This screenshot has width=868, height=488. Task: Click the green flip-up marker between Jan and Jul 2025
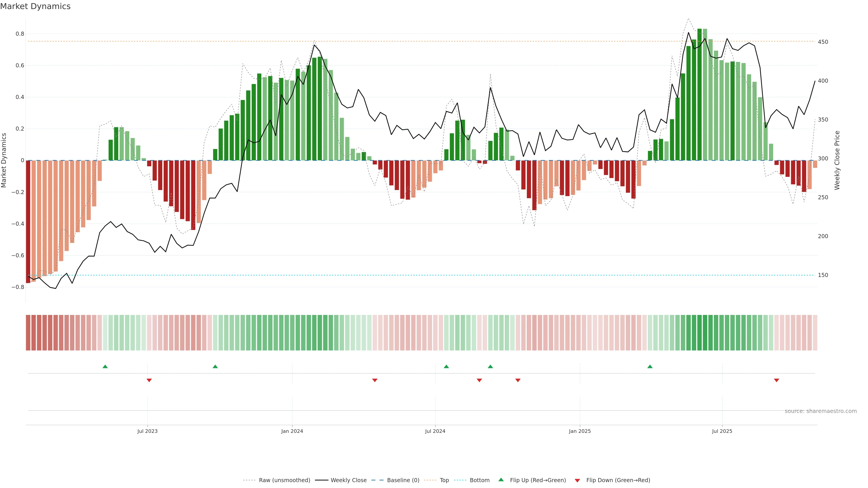click(650, 366)
